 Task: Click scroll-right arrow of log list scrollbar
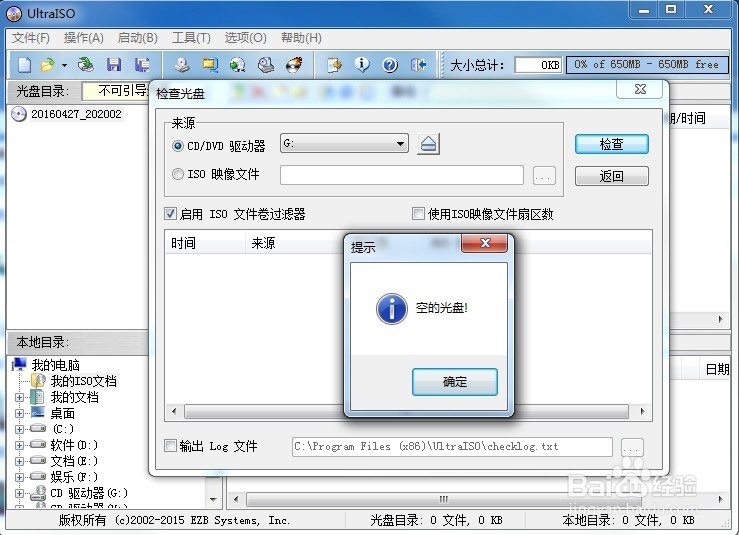(642, 412)
